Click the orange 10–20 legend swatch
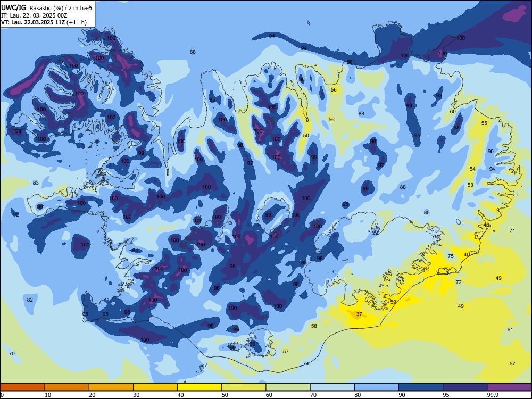532x399 pixels. coord(67,387)
